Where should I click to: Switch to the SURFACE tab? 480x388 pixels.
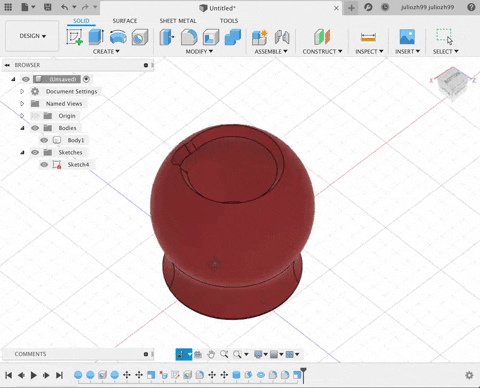point(125,21)
